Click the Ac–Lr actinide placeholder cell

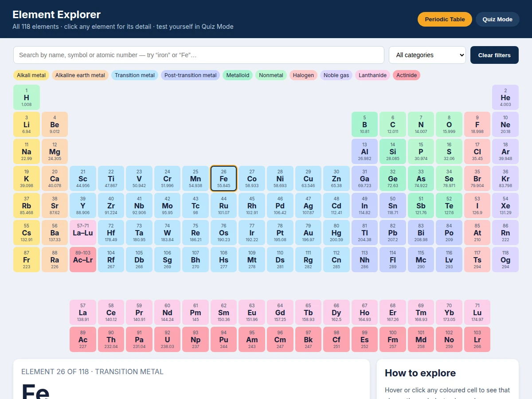(x=83, y=260)
